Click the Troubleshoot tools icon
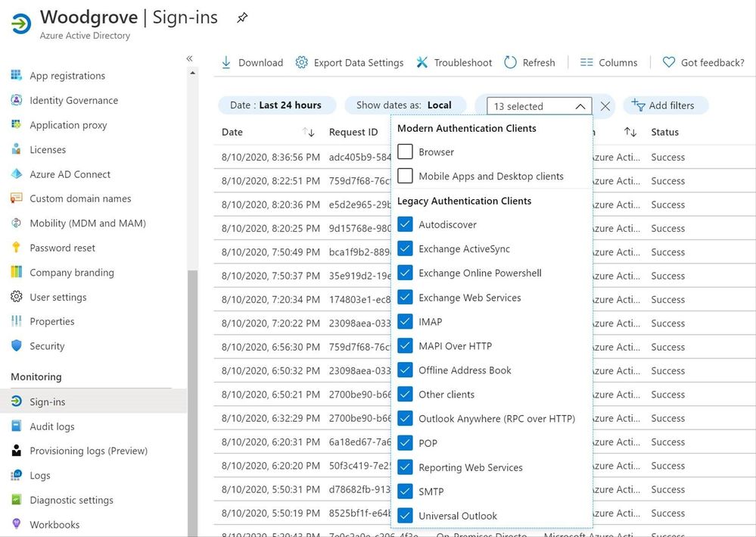Screen dimensions: 756x537 [x=422, y=62]
